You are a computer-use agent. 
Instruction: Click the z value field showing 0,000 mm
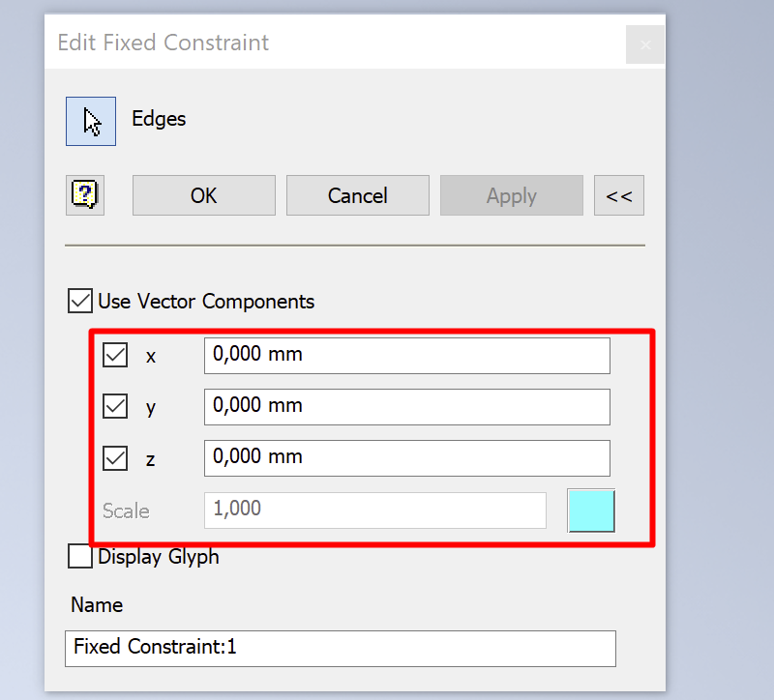pos(406,458)
